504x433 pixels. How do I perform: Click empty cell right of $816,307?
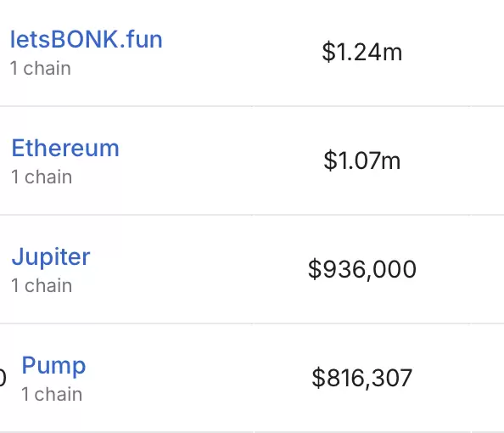[487, 378]
